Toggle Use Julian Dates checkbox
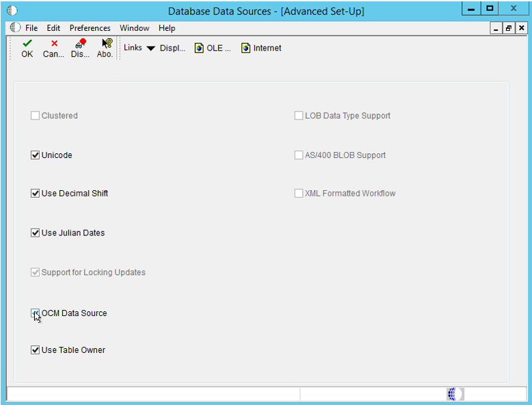532x405 pixels. (x=35, y=233)
